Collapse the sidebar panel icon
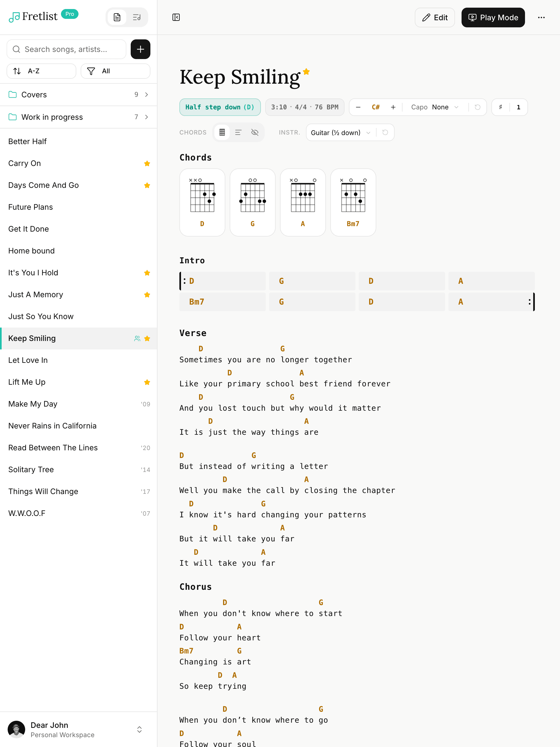560x747 pixels. click(176, 17)
